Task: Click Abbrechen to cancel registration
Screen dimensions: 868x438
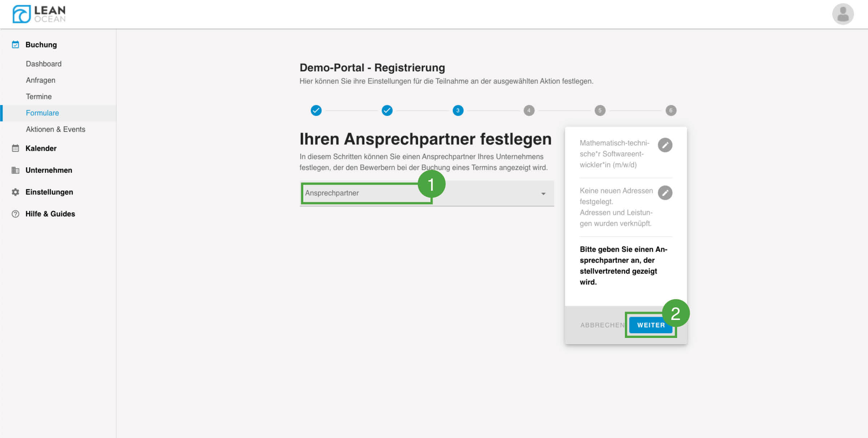Action: (x=602, y=325)
